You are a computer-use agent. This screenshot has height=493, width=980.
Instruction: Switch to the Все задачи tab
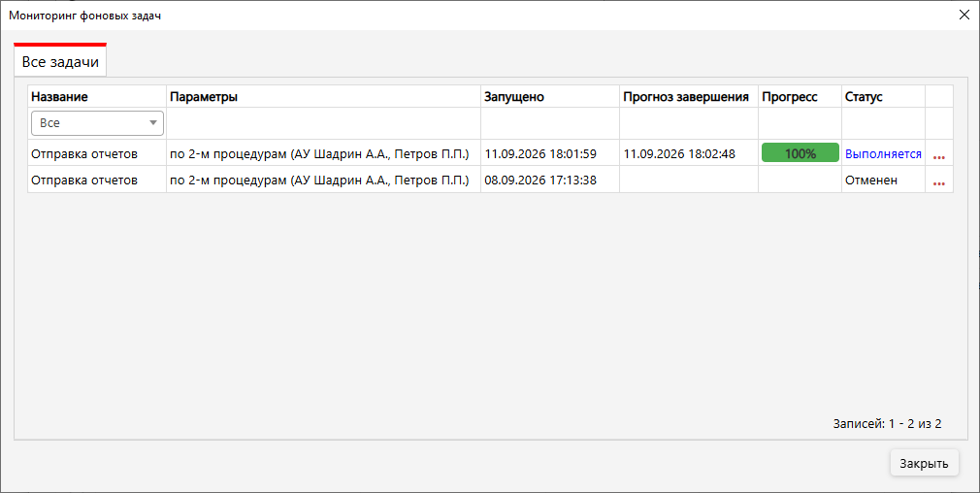[60, 62]
